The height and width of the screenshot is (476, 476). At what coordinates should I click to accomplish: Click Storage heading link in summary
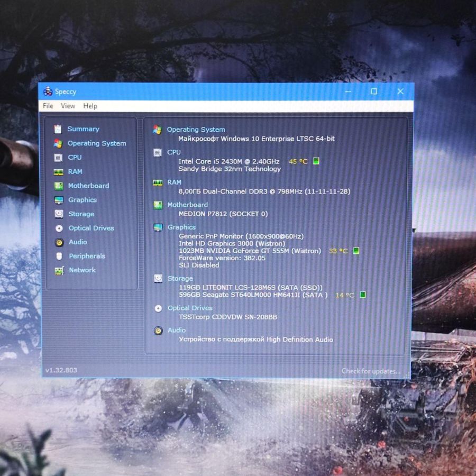click(180, 278)
